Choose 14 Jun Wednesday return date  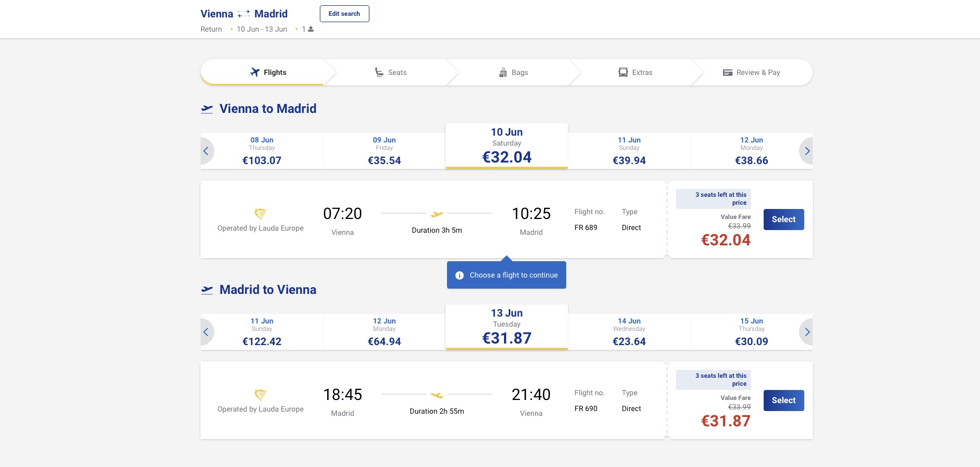pyautogui.click(x=629, y=332)
